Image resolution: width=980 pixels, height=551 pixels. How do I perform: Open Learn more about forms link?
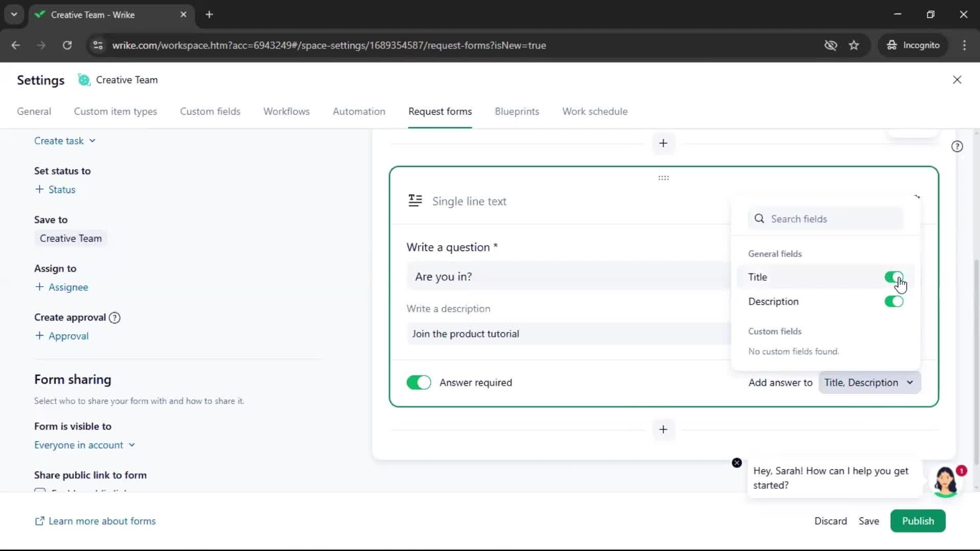click(x=95, y=521)
